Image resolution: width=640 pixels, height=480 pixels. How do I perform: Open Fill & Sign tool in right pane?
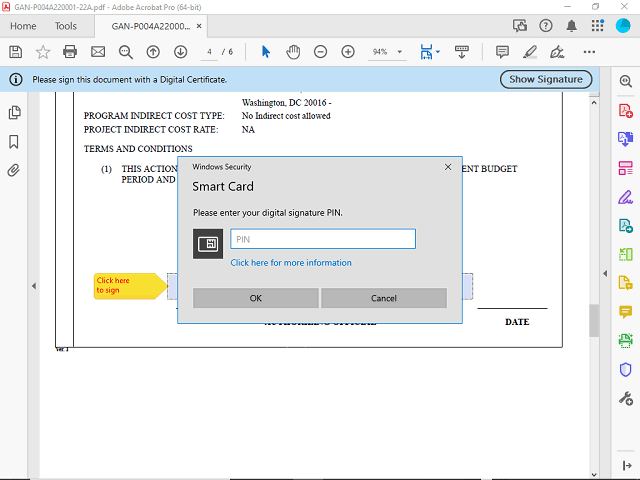tap(626, 197)
